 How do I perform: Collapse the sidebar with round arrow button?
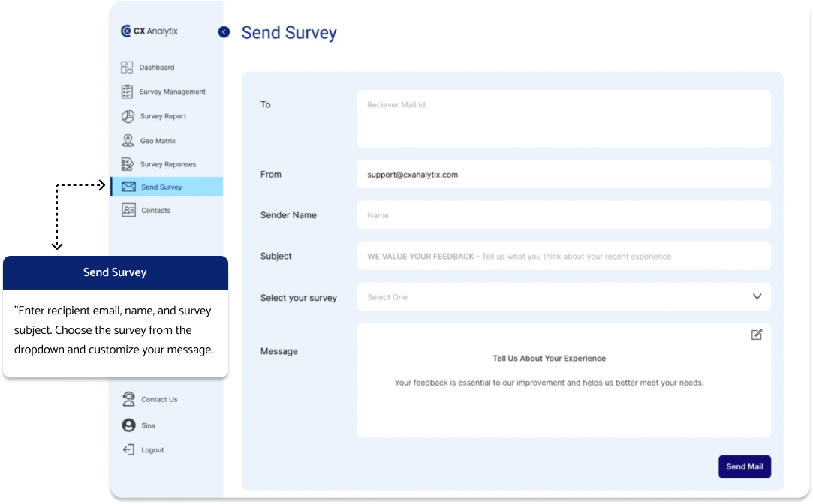[x=224, y=32]
